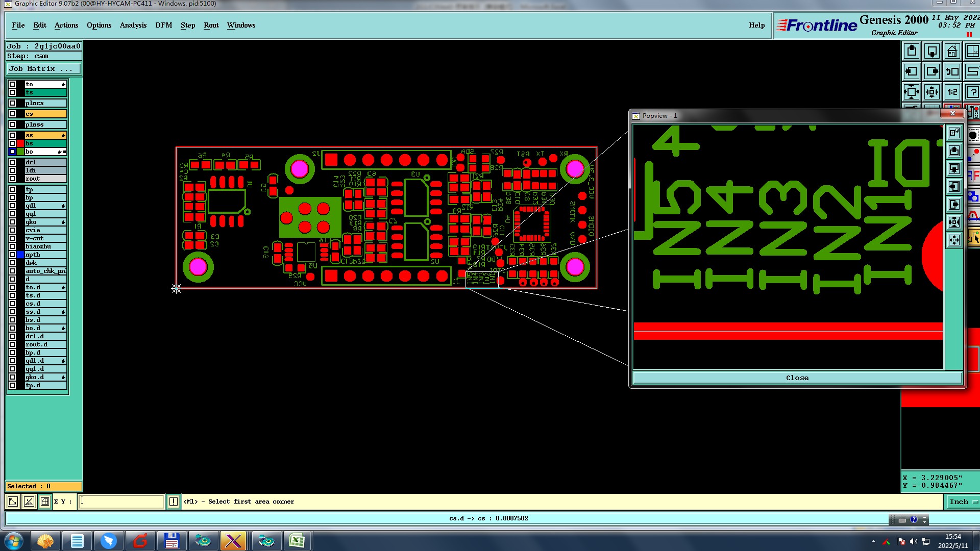
Task: Open the Analysis menu
Action: point(133,25)
